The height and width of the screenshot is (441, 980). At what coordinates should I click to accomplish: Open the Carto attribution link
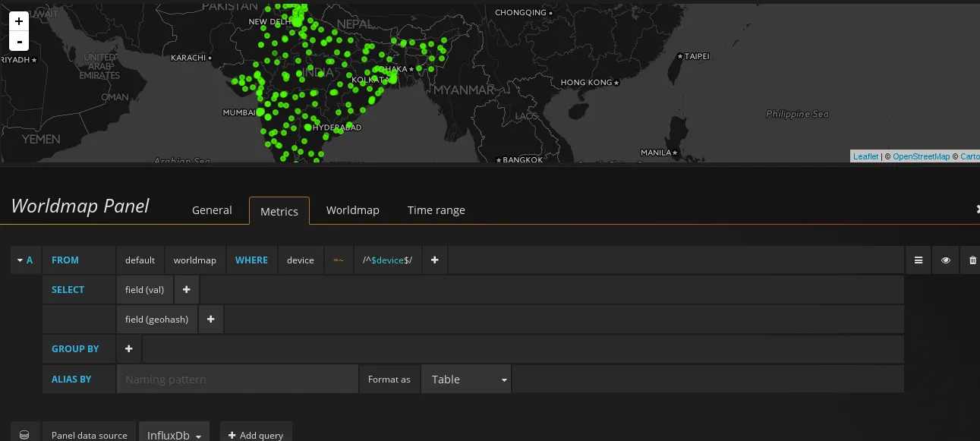click(x=969, y=156)
